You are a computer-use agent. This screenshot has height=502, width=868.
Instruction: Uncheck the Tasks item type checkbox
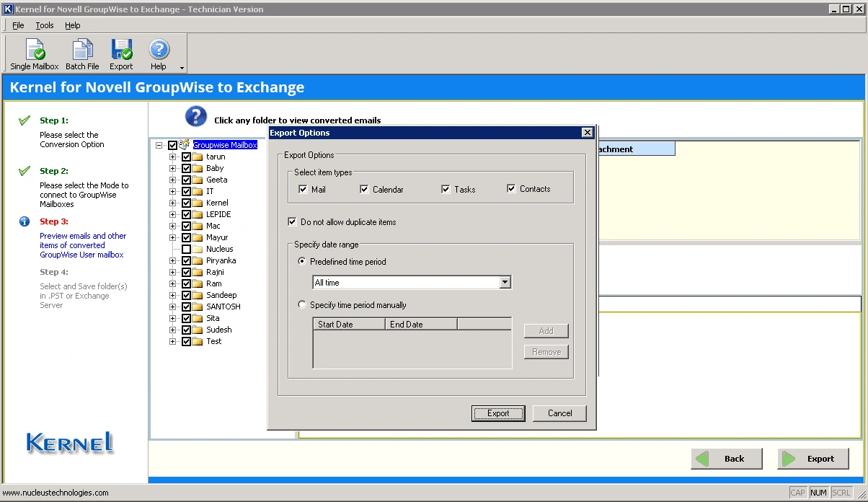tap(446, 189)
